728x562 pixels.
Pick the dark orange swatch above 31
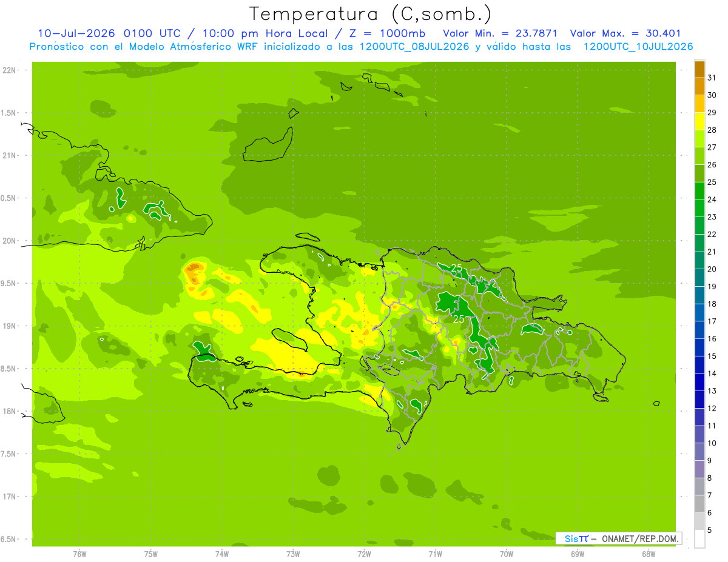(699, 69)
